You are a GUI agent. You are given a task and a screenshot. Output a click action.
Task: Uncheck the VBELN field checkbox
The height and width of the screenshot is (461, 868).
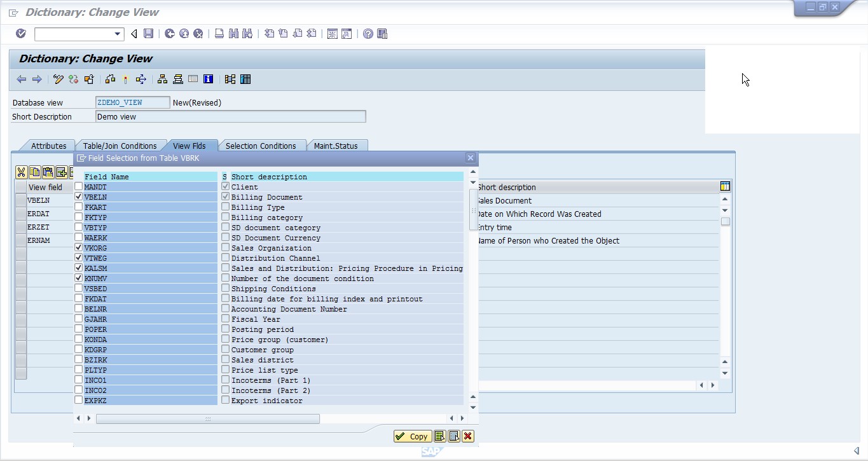tap(78, 196)
